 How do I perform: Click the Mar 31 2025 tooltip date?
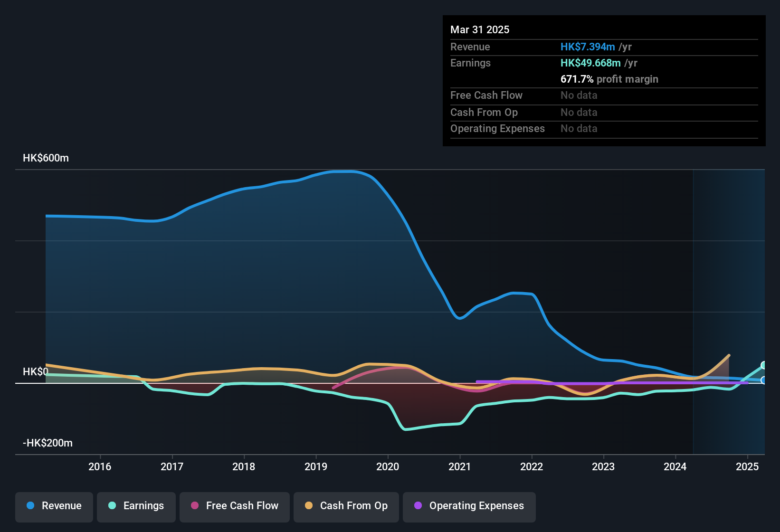coord(480,29)
